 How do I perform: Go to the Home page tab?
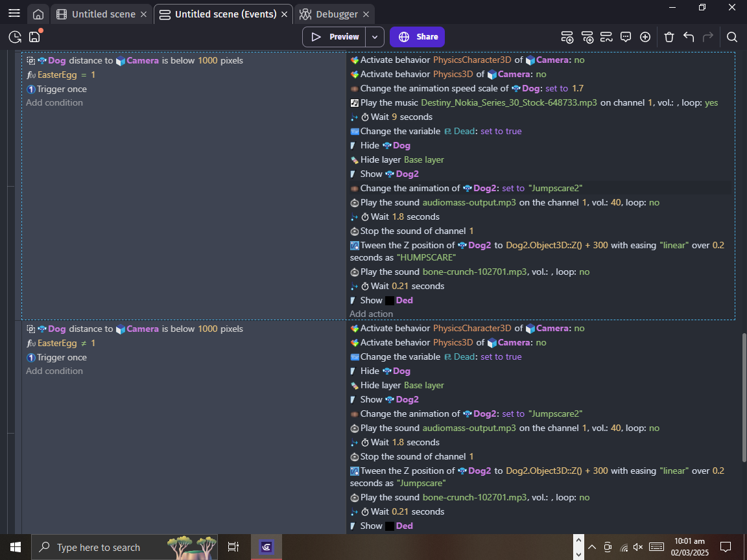[38, 14]
